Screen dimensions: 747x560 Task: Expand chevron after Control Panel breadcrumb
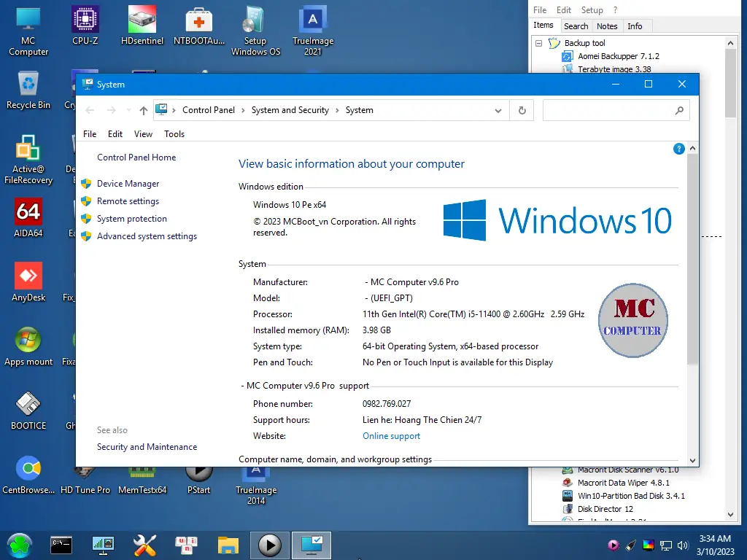pos(243,111)
